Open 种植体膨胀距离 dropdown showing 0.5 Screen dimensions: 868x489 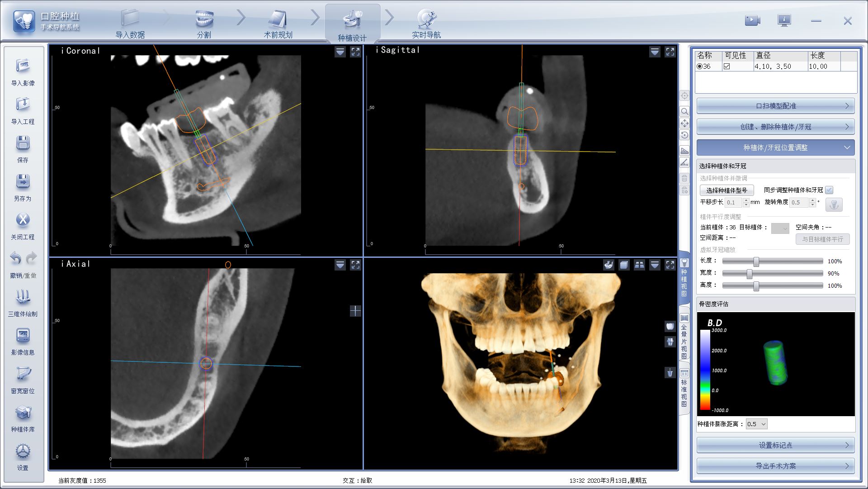tap(756, 424)
